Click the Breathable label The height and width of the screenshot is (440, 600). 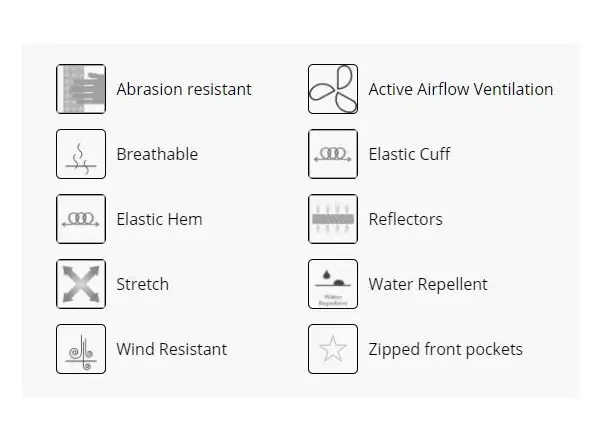pyautogui.click(x=157, y=154)
